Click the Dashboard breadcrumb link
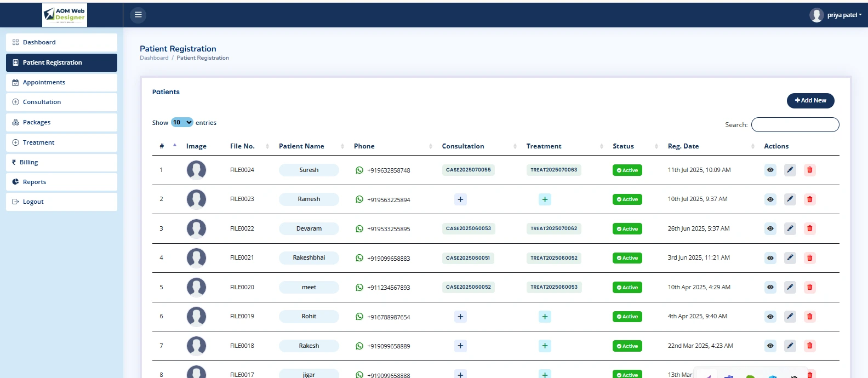868x378 pixels. [154, 58]
